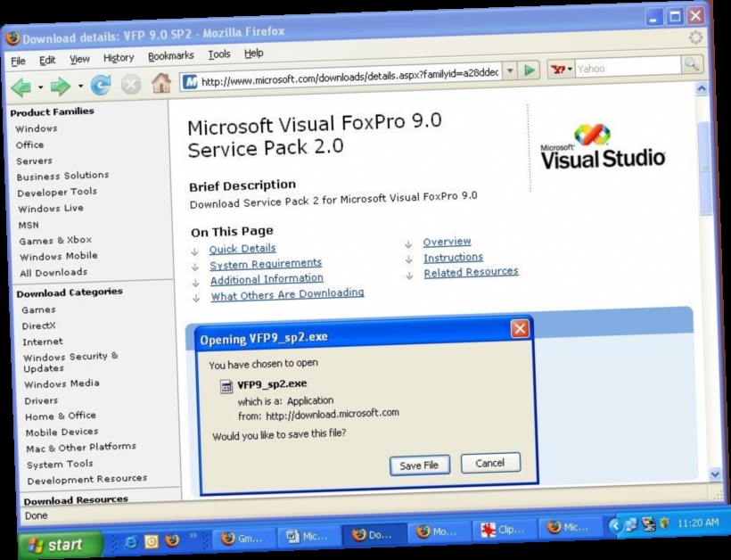
Task: Open the View menu
Action: pos(79,59)
